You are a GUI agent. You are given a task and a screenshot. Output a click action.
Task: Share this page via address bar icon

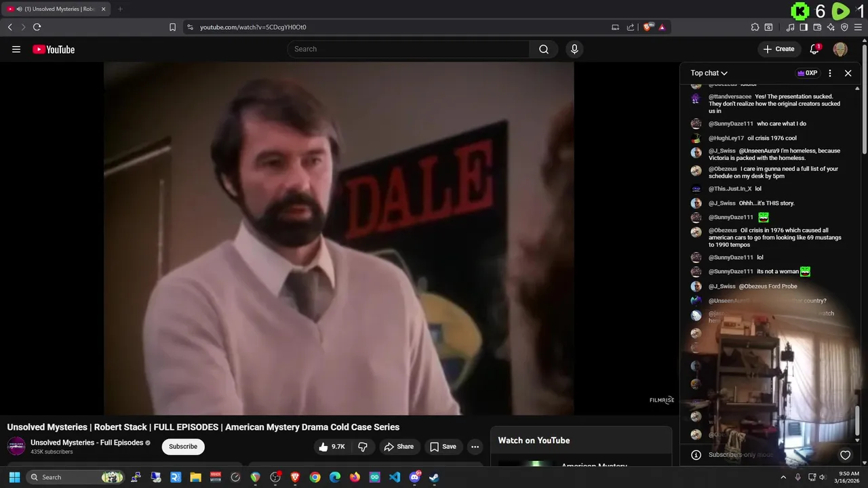631,27
